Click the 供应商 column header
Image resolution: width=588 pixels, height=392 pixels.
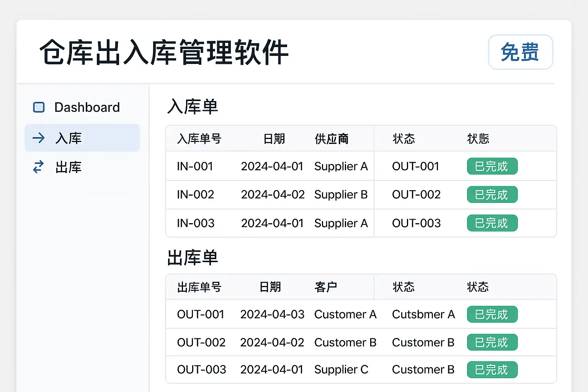pyautogui.click(x=332, y=139)
